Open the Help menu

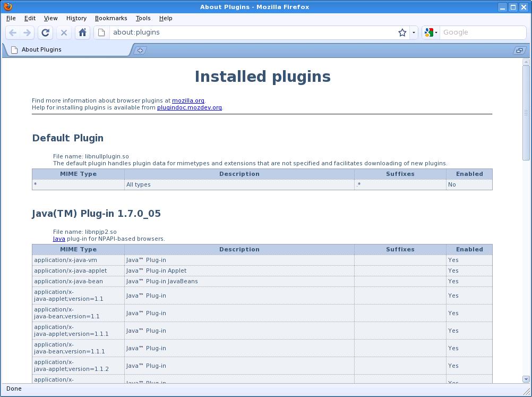point(166,19)
